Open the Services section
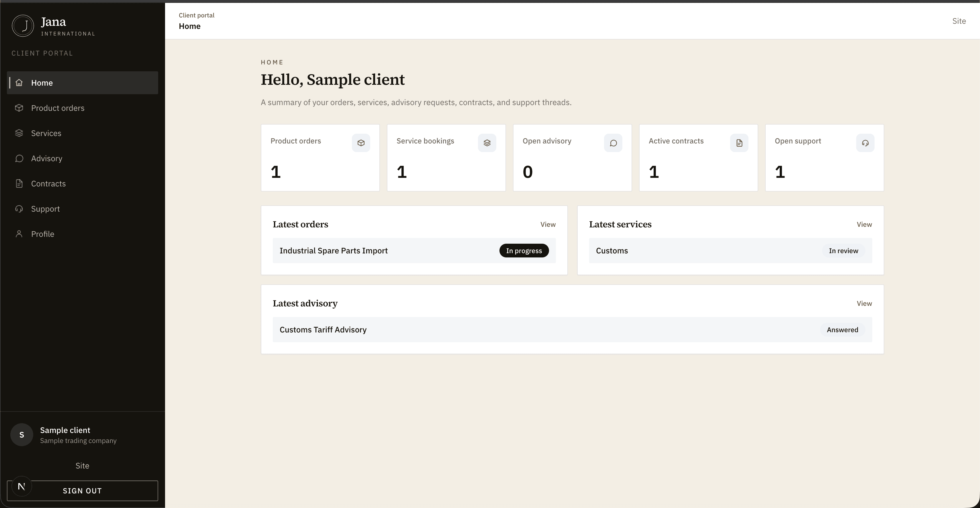Viewport: 980px width, 508px height. pyautogui.click(x=83, y=133)
